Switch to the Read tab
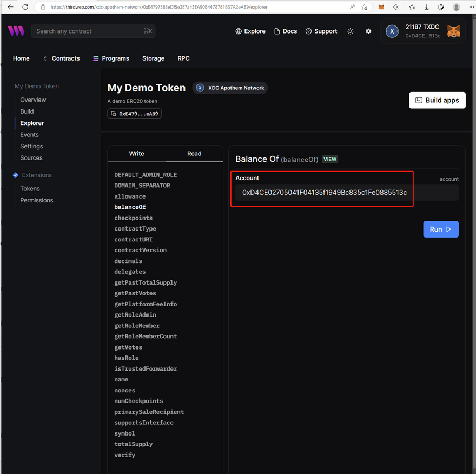The width and height of the screenshot is (476, 474). pos(194,154)
